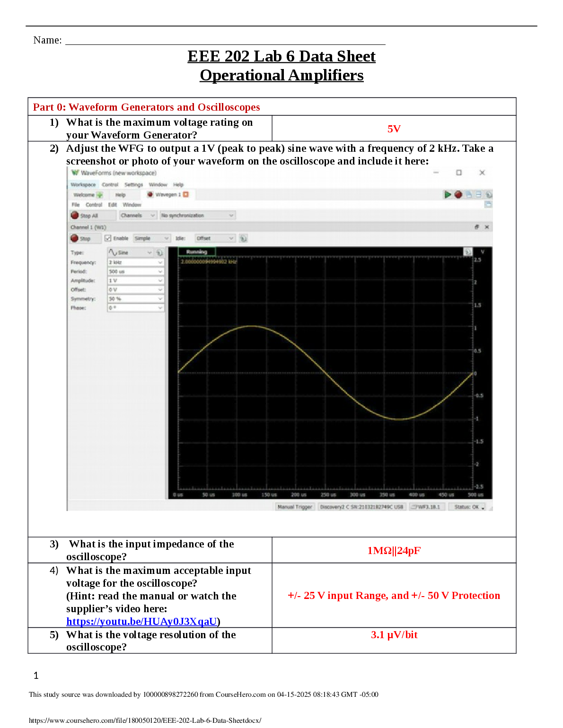The height and width of the screenshot is (728, 563).
Task: Open the Type dropdown showing Sine
Action: coord(130,252)
